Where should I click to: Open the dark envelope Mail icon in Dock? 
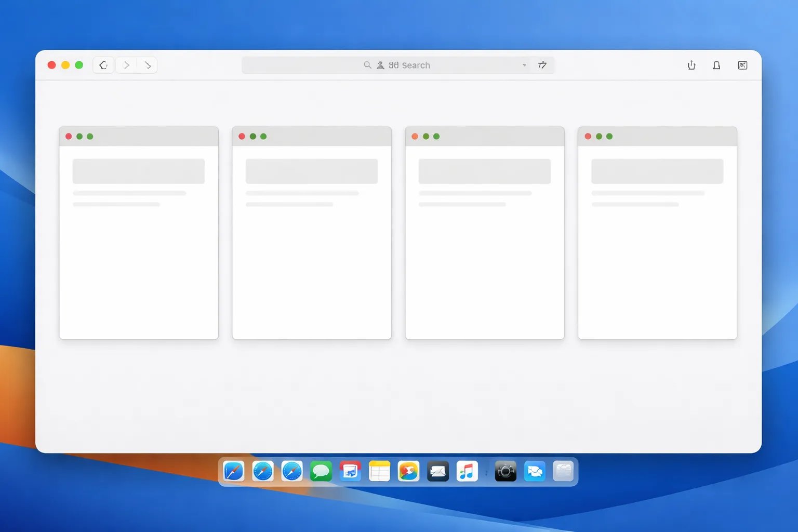tap(438, 472)
